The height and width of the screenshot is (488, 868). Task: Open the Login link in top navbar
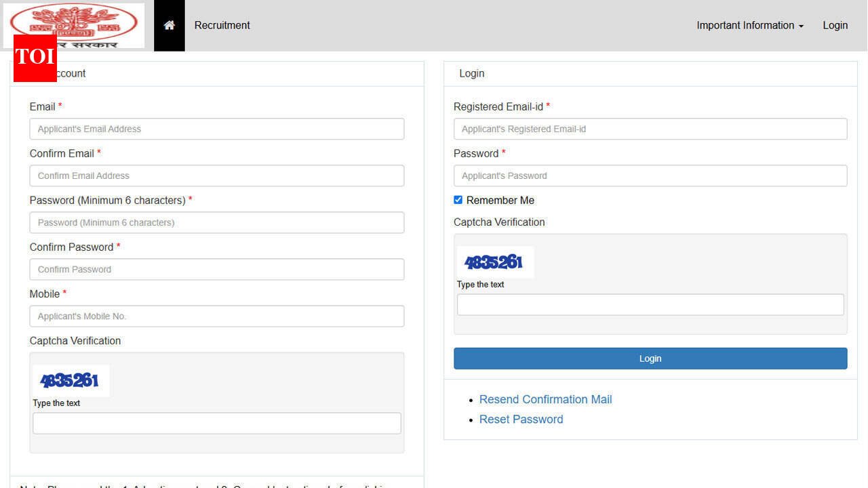835,25
